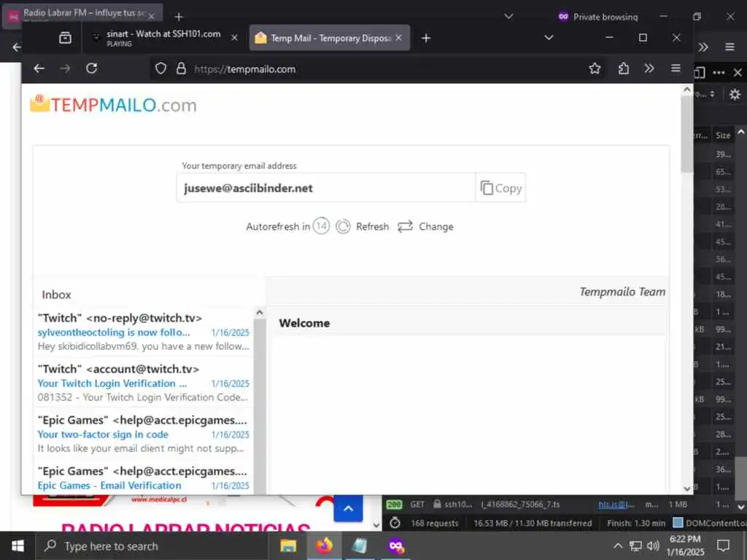Screen dimensions: 747x560
Task: Toggle devtools dock side icon
Action: click(700, 72)
